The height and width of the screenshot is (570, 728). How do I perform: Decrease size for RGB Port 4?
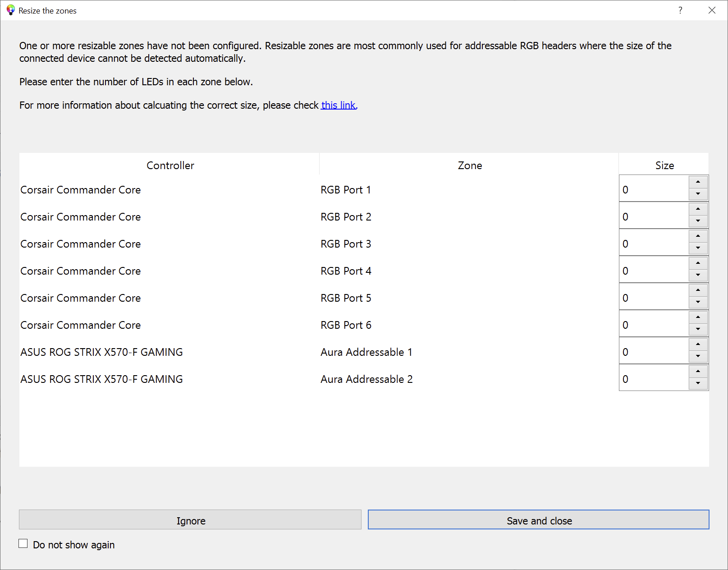(698, 276)
